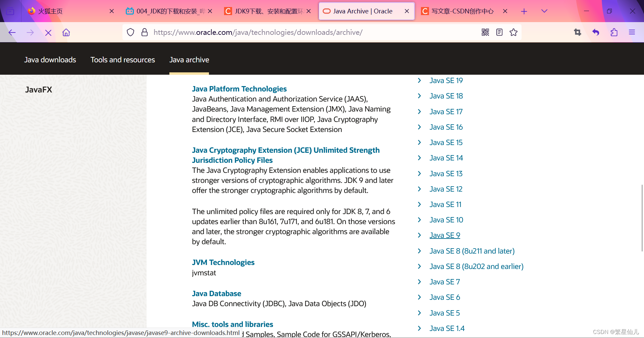Open the Java SE 7 archive
Image resolution: width=644 pixels, height=338 pixels.
tap(445, 282)
